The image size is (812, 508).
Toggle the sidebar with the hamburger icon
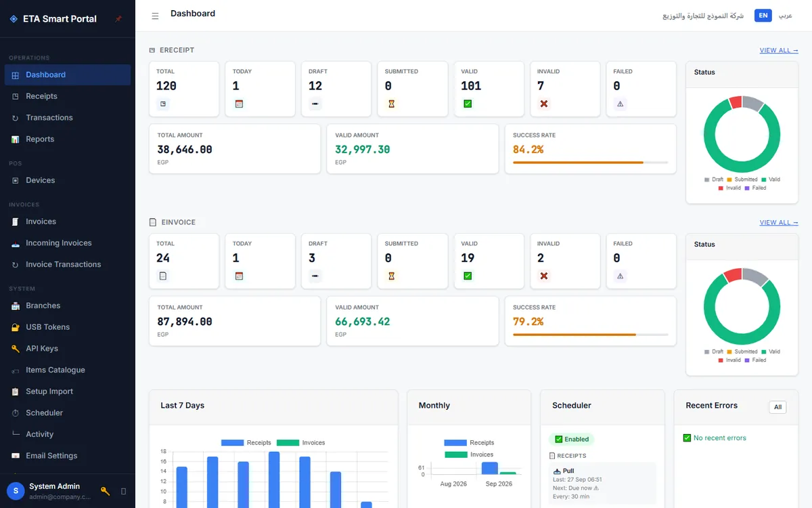(155, 16)
